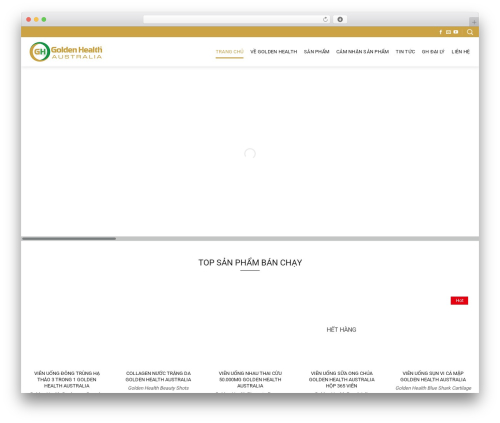
Task: Open the YouTube social icon
Action: (x=456, y=32)
